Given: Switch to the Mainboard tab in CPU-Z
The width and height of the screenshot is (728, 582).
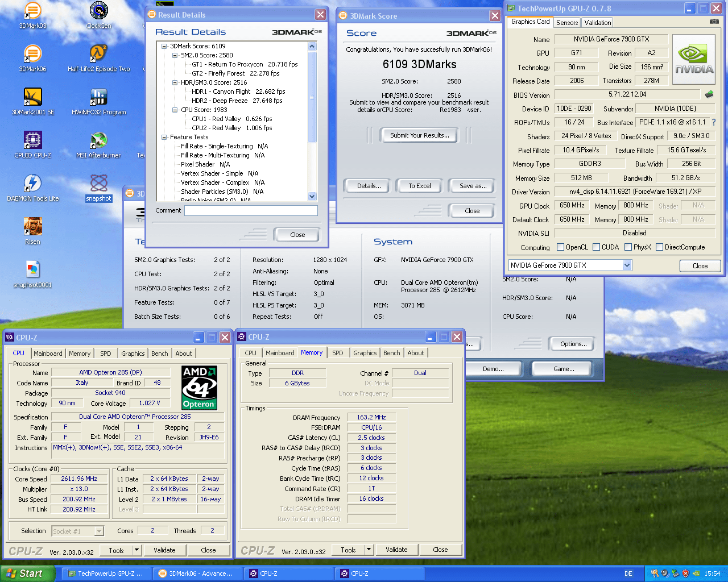Looking at the screenshot, I should point(48,354).
